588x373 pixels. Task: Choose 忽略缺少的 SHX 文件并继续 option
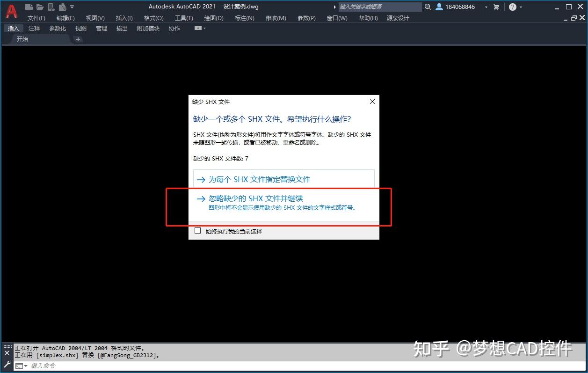(x=284, y=203)
